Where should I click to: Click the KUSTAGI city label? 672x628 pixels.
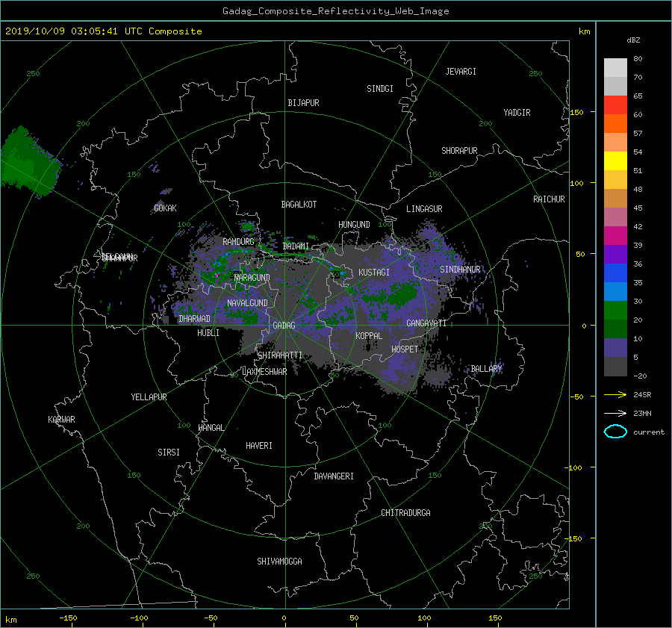pos(374,273)
